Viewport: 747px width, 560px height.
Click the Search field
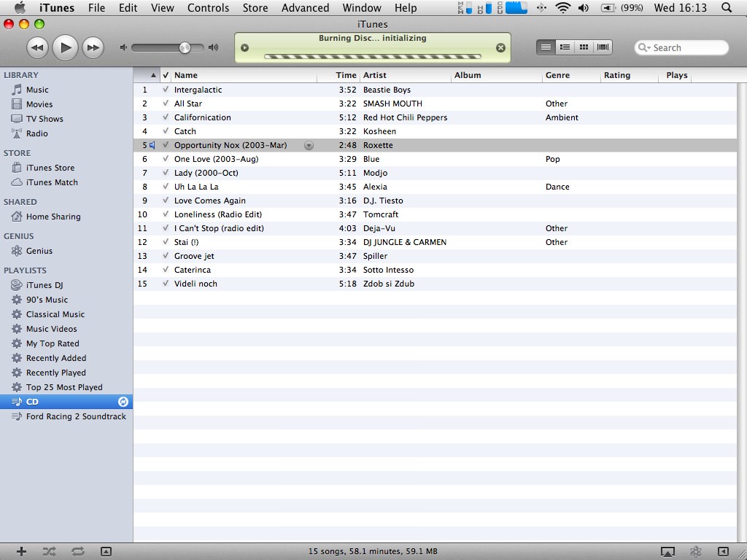coord(681,47)
